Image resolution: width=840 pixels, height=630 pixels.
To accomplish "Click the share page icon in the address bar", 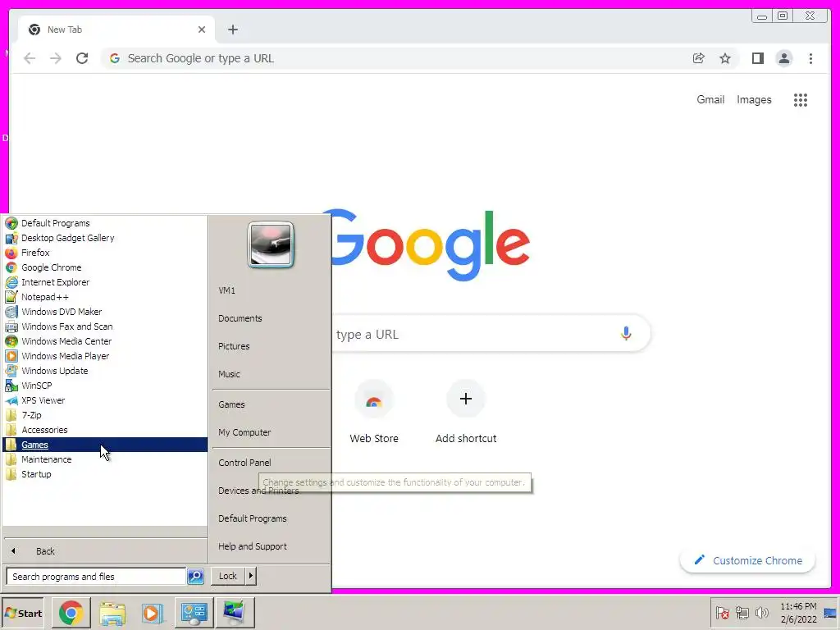I will [x=699, y=58].
